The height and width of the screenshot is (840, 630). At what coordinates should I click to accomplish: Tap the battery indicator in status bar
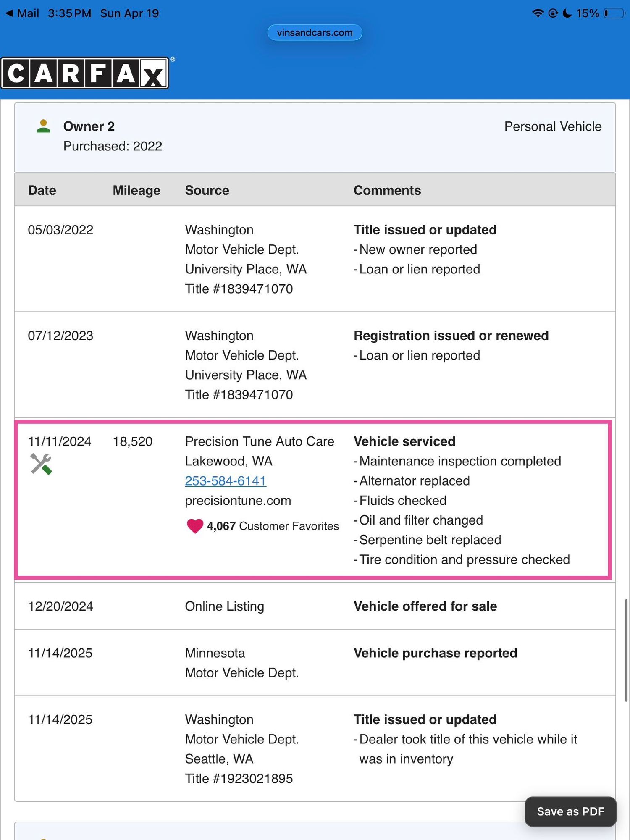(x=614, y=13)
